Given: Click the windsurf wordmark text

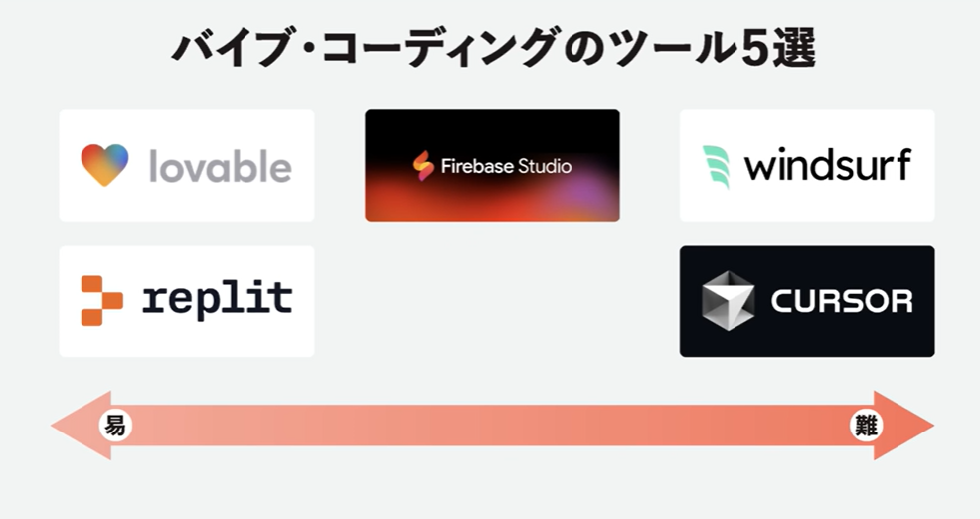Looking at the screenshot, I should pyautogui.click(x=828, y=165).
